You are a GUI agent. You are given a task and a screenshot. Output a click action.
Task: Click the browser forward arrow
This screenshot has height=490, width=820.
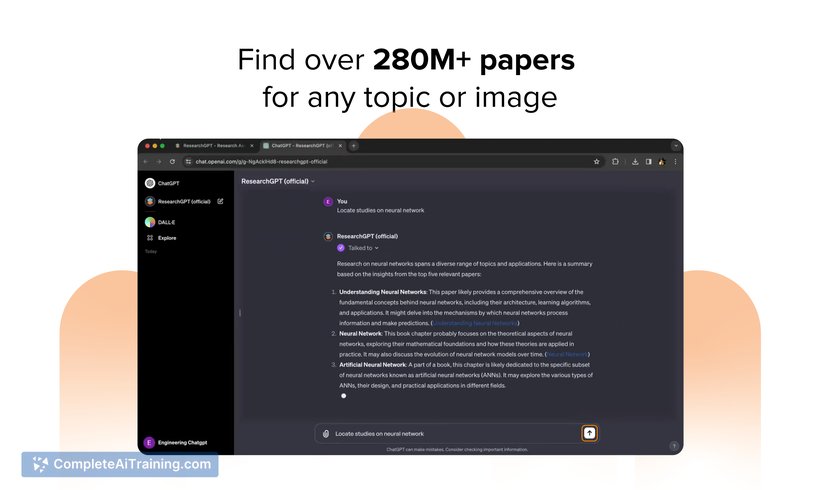tap(158, 162)
